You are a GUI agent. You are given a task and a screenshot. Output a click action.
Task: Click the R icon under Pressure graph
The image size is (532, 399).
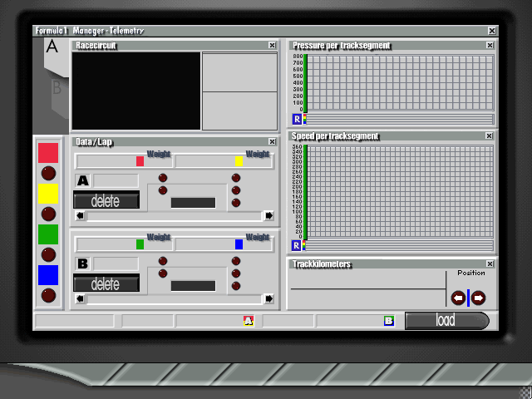tap(297, 119)
